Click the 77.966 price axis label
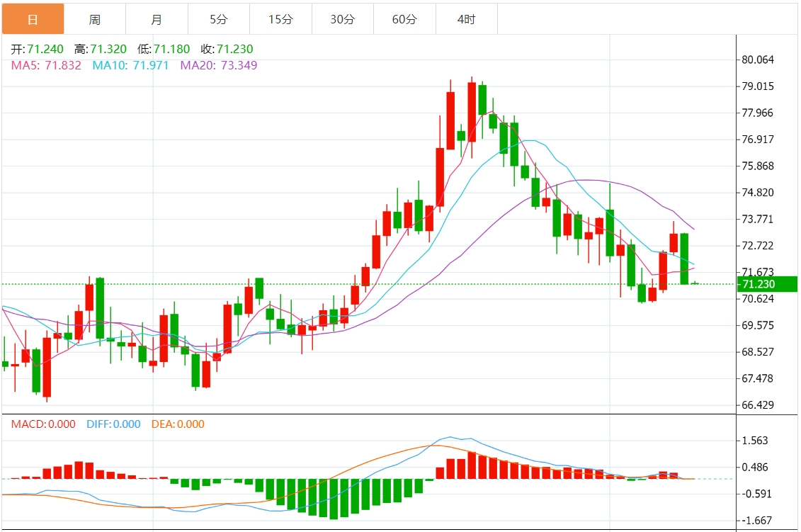The width and height of the screenshot is (801, 532). [758, 113]
